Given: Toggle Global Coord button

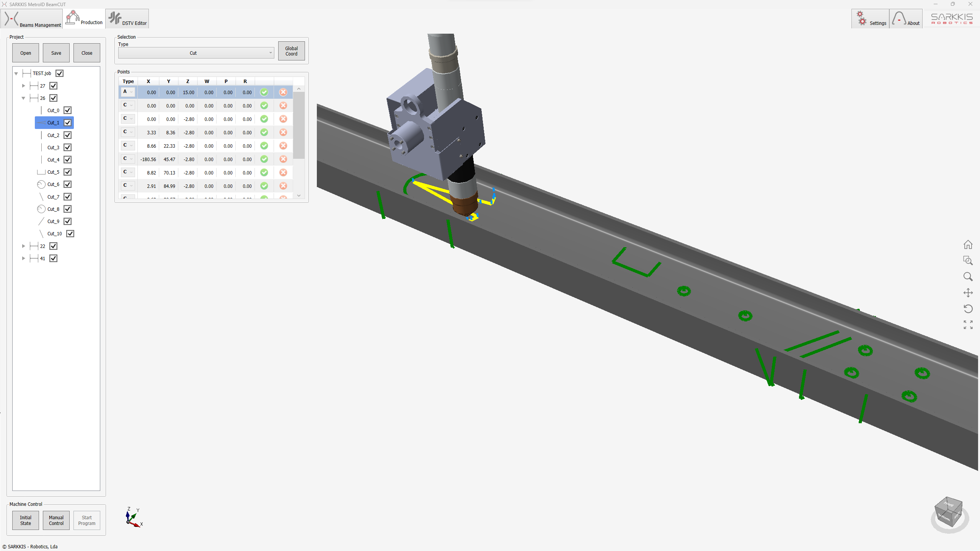Looking at the screenshot, I should click(x=291, y=51).
